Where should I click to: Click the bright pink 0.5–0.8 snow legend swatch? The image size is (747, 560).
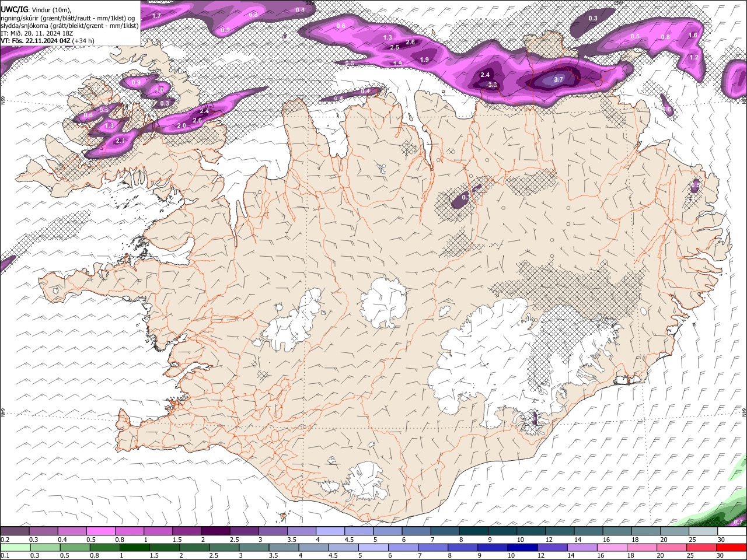click(x=100, y=531)
